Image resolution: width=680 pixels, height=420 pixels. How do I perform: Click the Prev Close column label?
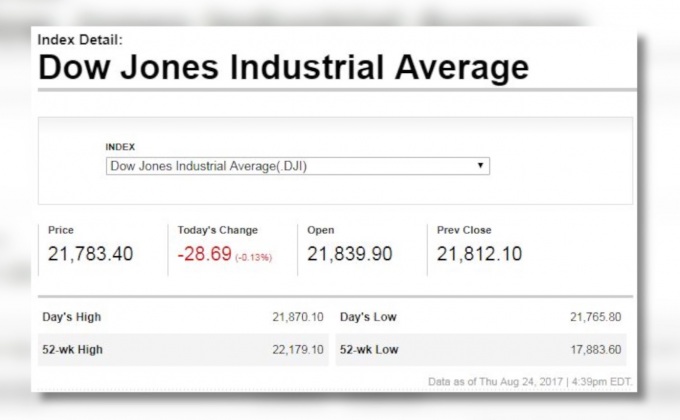[x=464, y=230]
